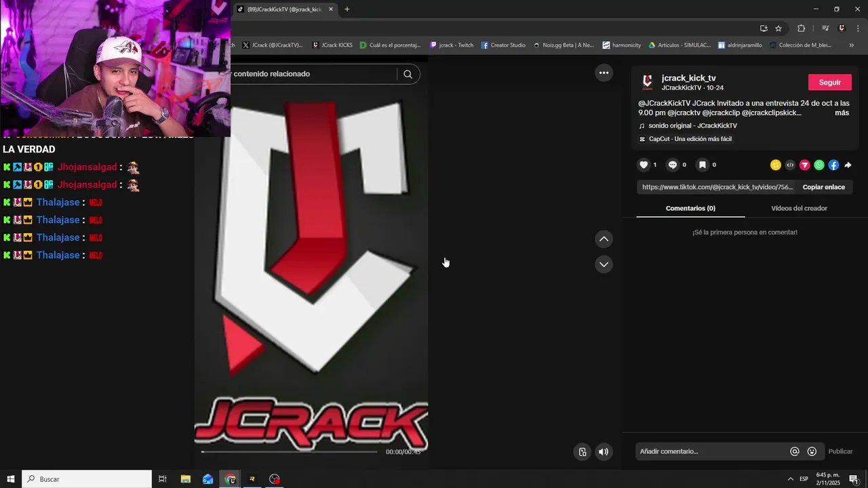The width and height of the screenshot is (868, 488).
Task: Open Noiz.gg Beta bookmark
Action: point(563,45)
